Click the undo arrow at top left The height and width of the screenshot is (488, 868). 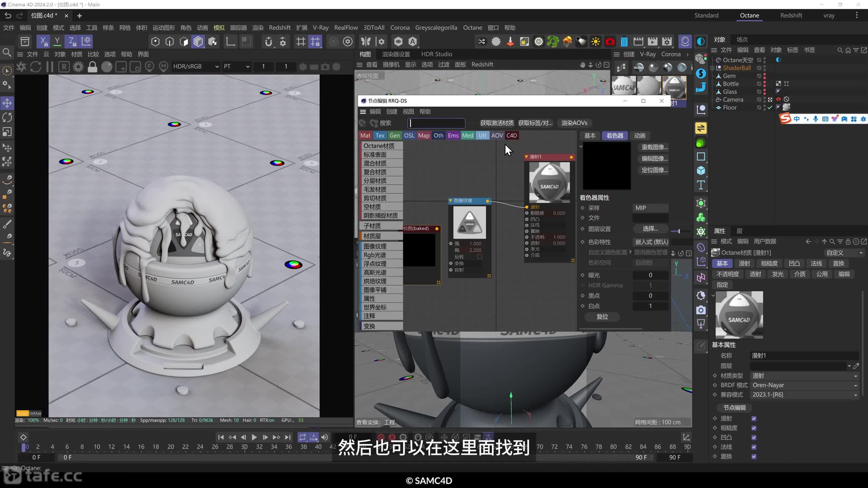point(8,15)
